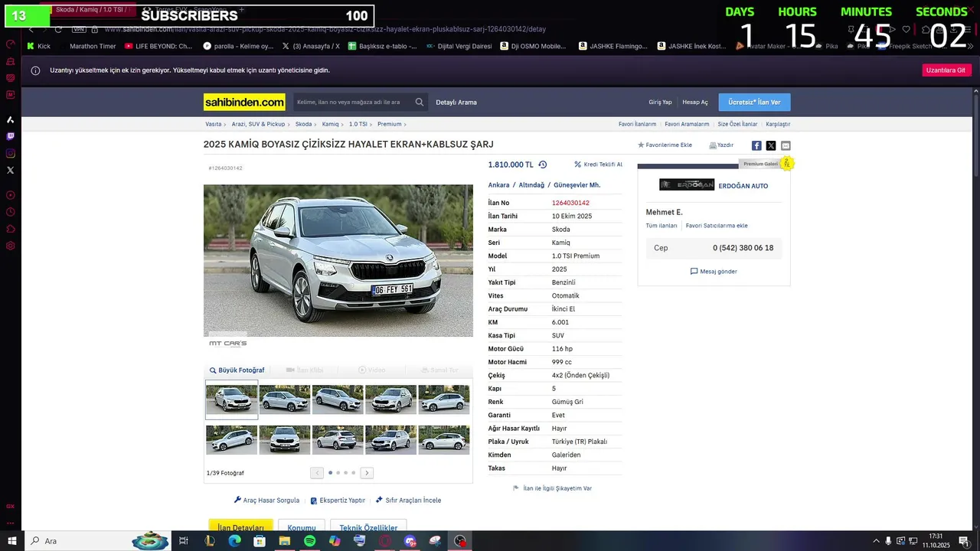Screen dimensions: 980x551
Task: Switch to the Teknik Özellikler tab
Action: [368, 527]
